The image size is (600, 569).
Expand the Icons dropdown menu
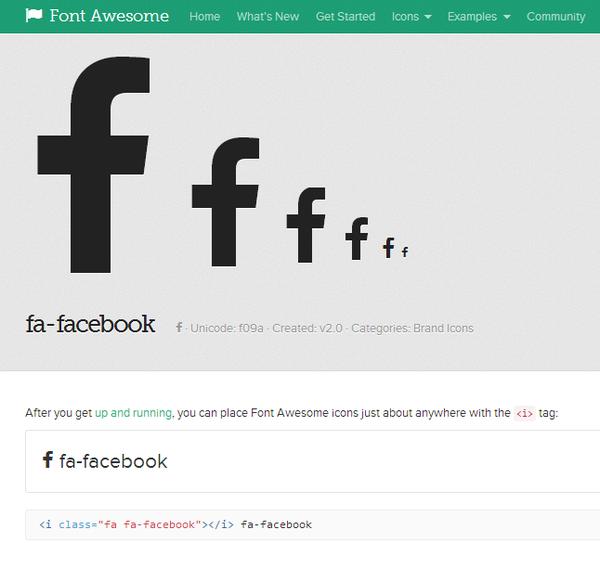(x=411, y=16)
